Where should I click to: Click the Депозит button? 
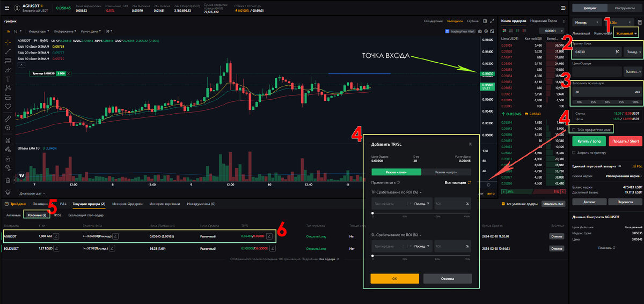coord(589,202)
